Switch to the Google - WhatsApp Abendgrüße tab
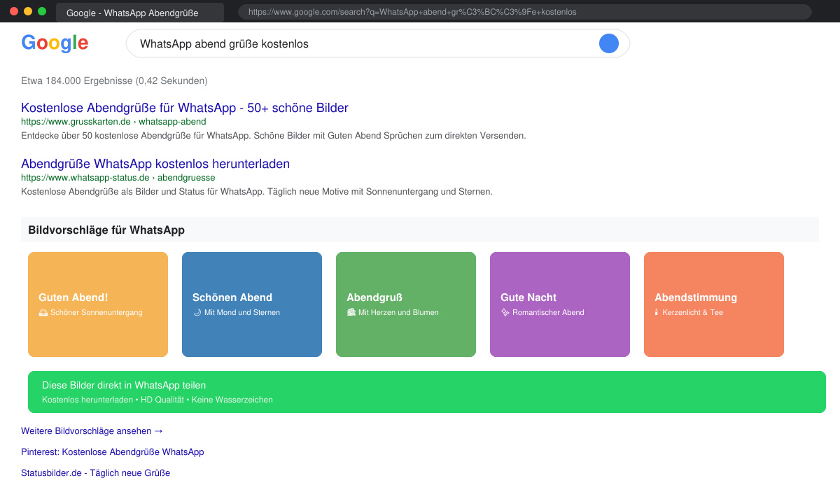 140,13
